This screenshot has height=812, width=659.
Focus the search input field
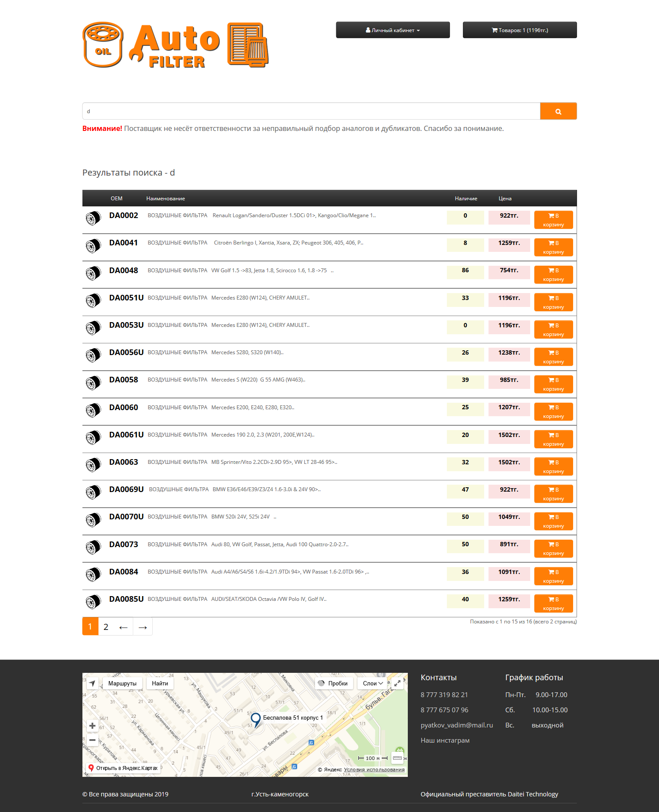coord(311,111)
